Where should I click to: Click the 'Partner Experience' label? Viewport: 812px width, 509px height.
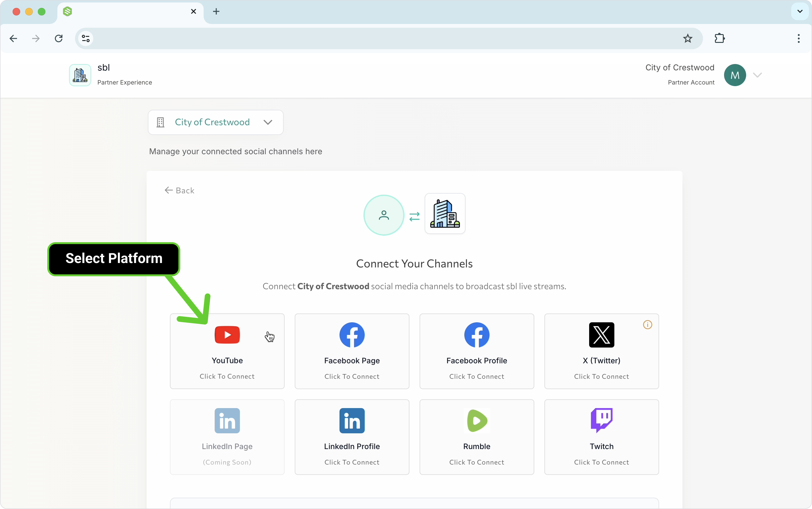pos(125,83)
